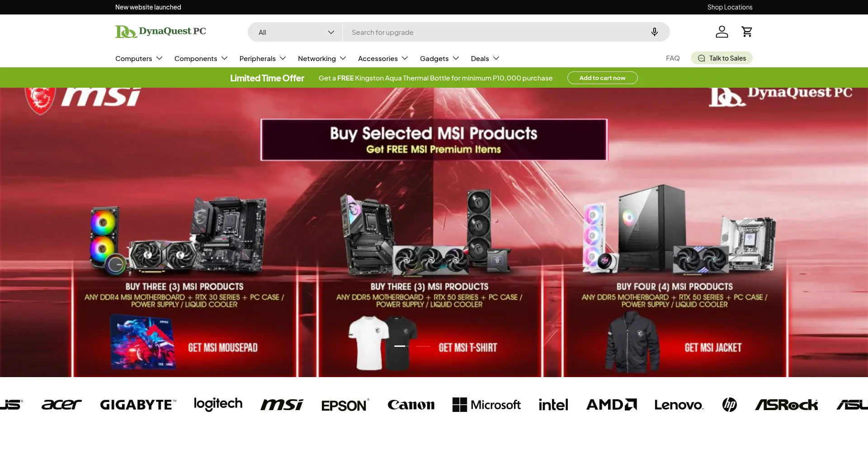
Task: Click the MSI brand logo in carousel
Action: click(282, 404)
